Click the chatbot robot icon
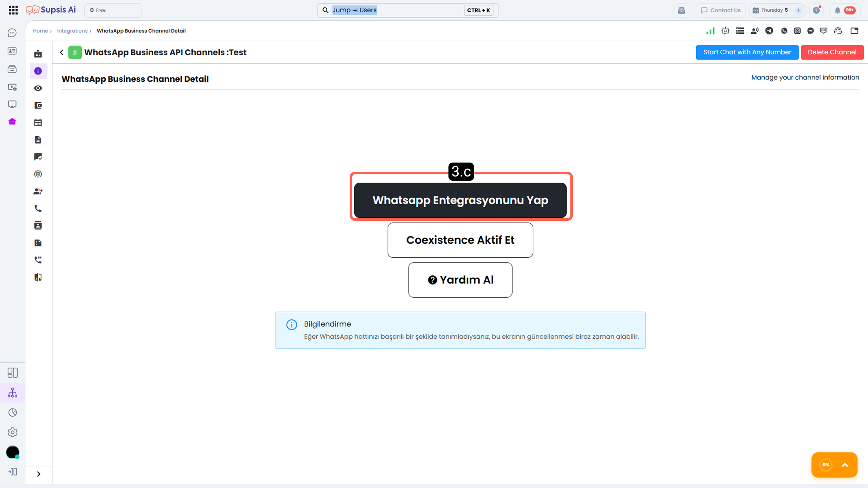 725,31
